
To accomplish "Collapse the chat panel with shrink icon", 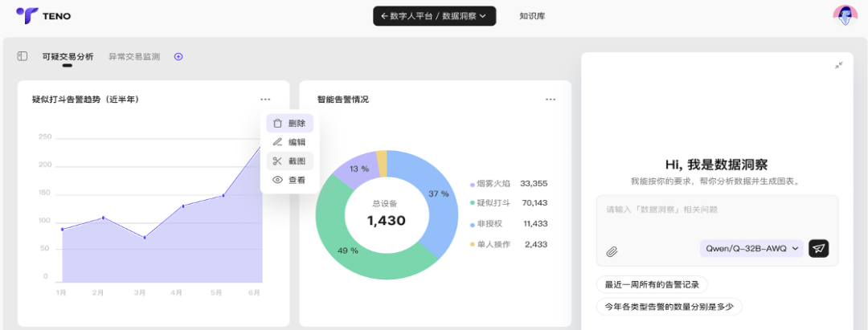I will (838, 65).
